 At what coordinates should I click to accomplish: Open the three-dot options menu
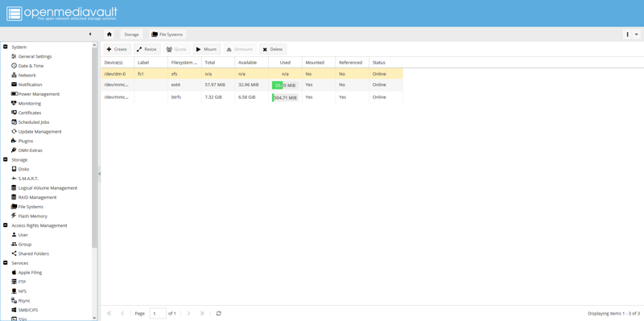point(628,35)
